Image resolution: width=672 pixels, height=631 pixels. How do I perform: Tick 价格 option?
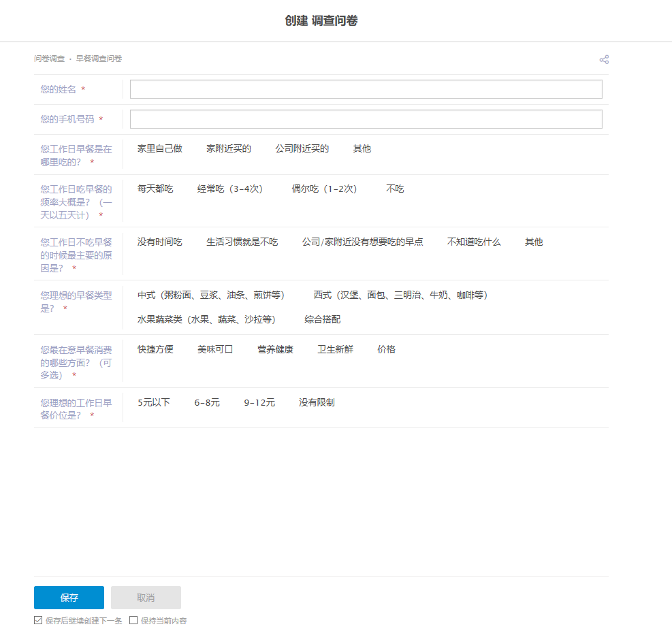click(x=386, y=350)
